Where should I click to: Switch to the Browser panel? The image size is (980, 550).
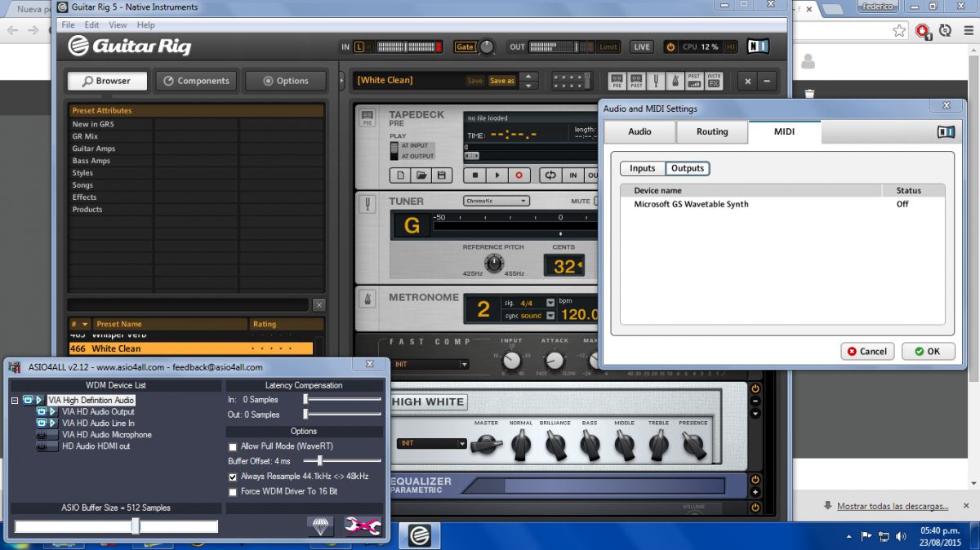(x=107, y=81)
